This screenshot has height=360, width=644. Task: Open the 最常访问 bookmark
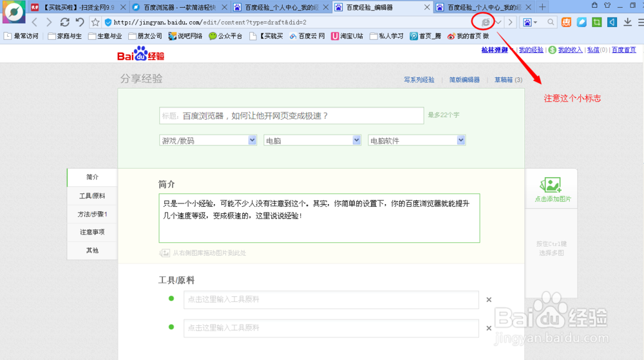(x=21, y=36)
